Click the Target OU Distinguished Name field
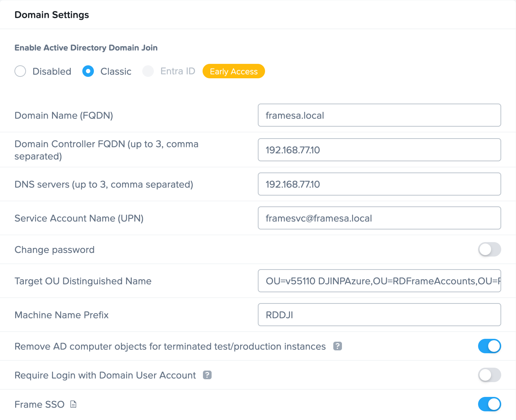The width and height of the screenshot is (516, 420). tap(379, 281)
